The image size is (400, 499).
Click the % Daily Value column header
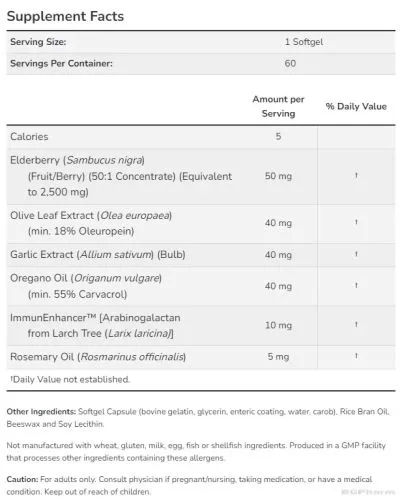point(356,106)
